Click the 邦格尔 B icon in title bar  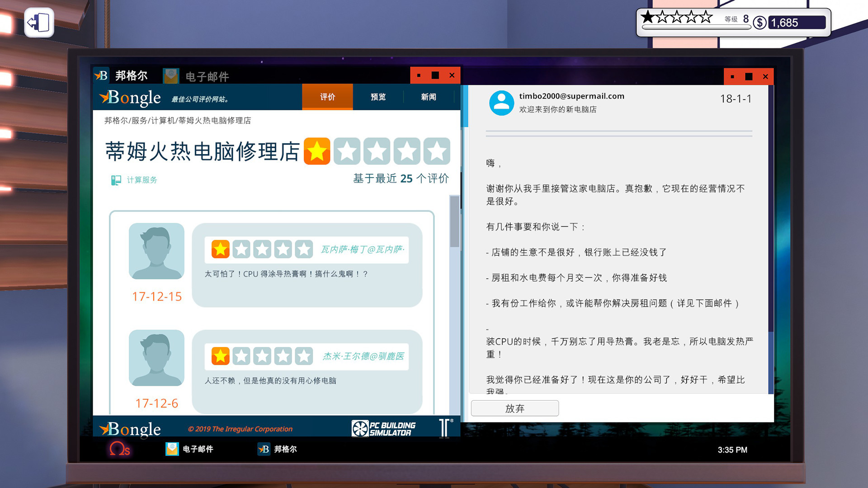(x=101, y=75)
